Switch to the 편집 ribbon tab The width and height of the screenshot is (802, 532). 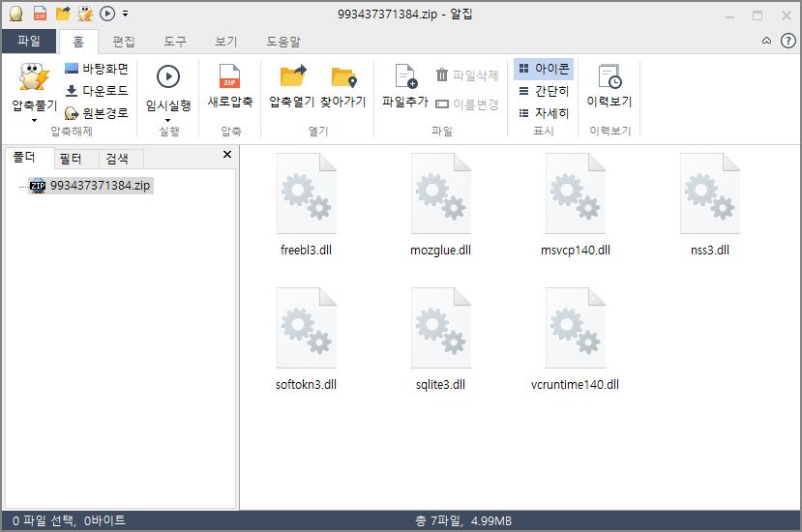(124, 42)
